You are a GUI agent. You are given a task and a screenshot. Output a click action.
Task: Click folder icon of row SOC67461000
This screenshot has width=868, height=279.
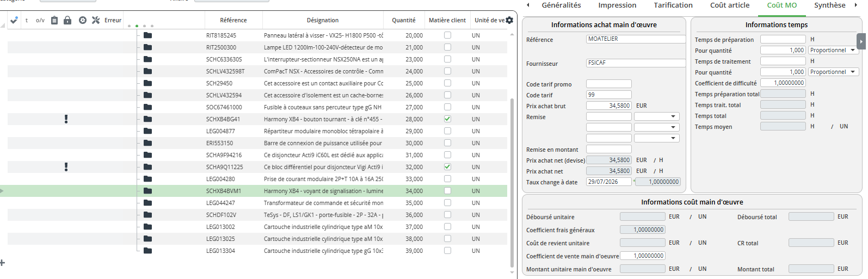coord(147,107)
